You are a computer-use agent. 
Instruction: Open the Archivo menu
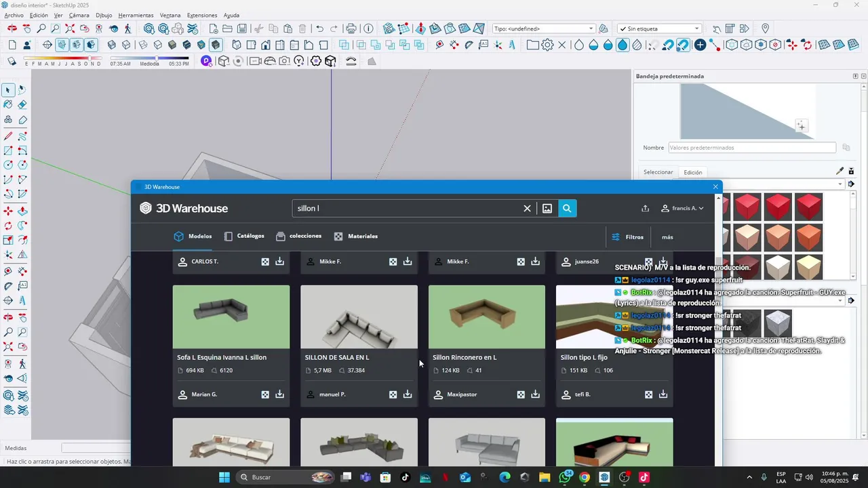click(14, 15)
